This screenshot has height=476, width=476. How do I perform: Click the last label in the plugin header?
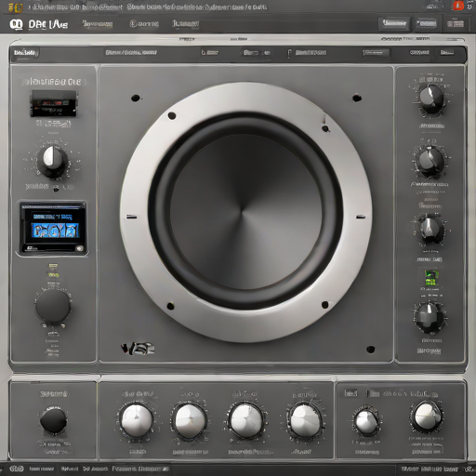(447, 52)
